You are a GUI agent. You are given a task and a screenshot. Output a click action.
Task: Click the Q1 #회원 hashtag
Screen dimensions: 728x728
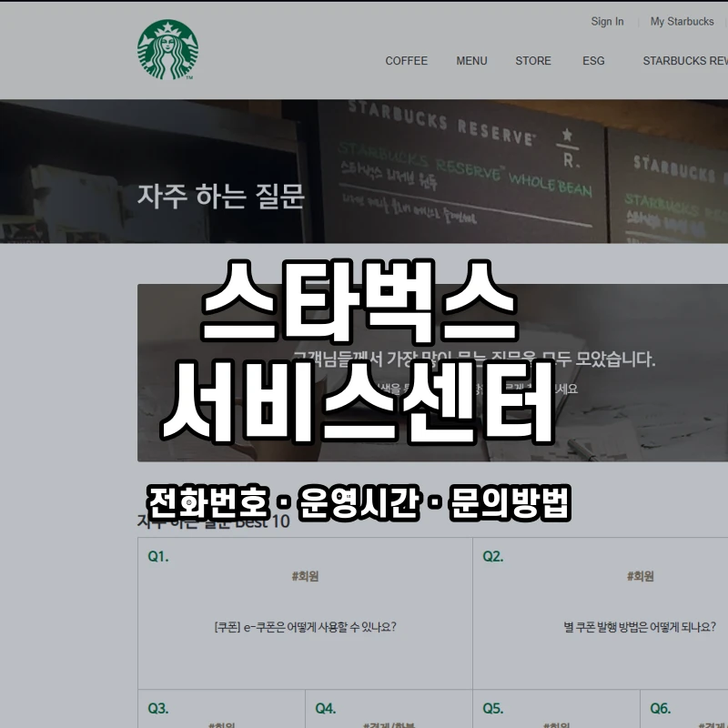pos(305,576)
